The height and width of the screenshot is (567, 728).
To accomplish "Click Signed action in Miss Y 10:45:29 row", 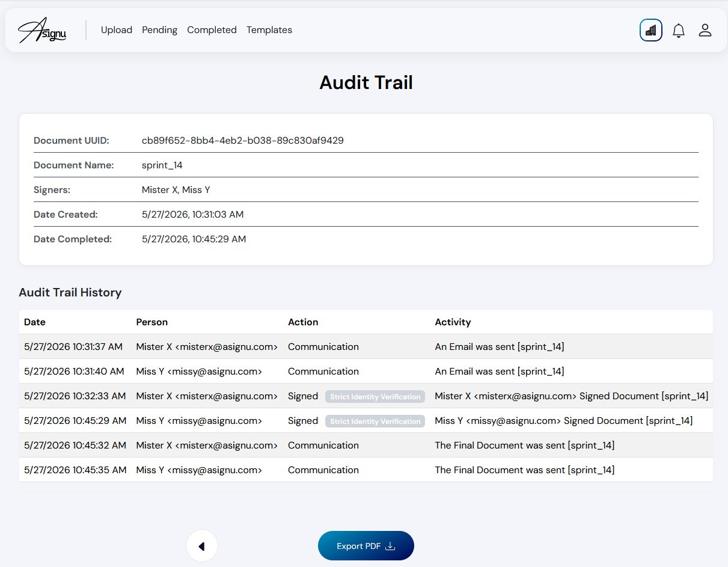I will [x=303, y=420].
